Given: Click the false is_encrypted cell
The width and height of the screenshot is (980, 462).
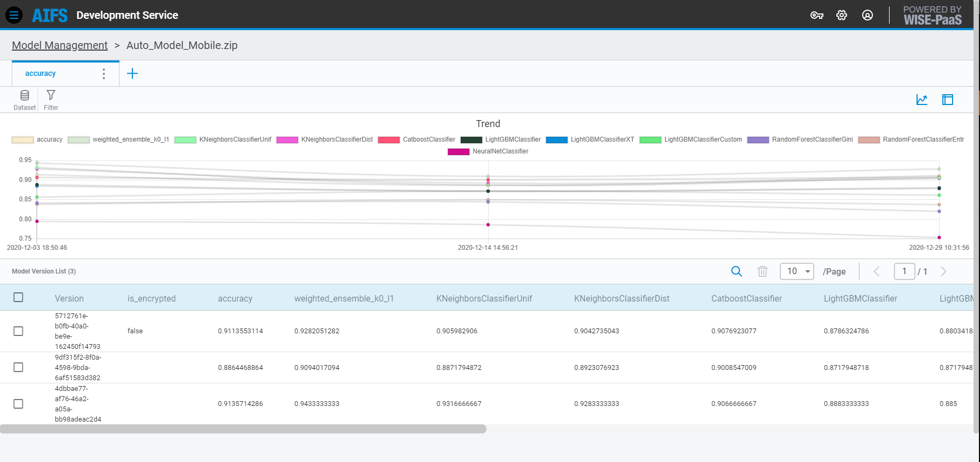Looking at the screenshot, I should tap(135, 331).
